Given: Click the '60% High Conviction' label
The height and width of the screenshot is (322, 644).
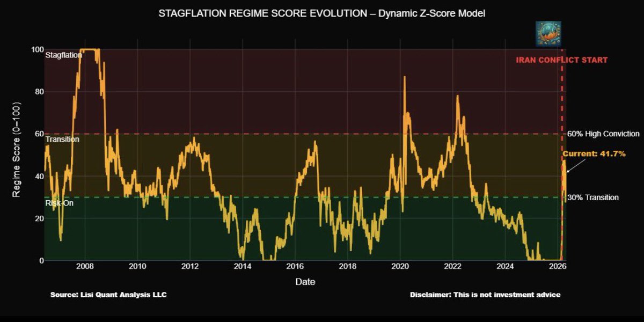Looking at the screenshot, I should click(603, 134).
